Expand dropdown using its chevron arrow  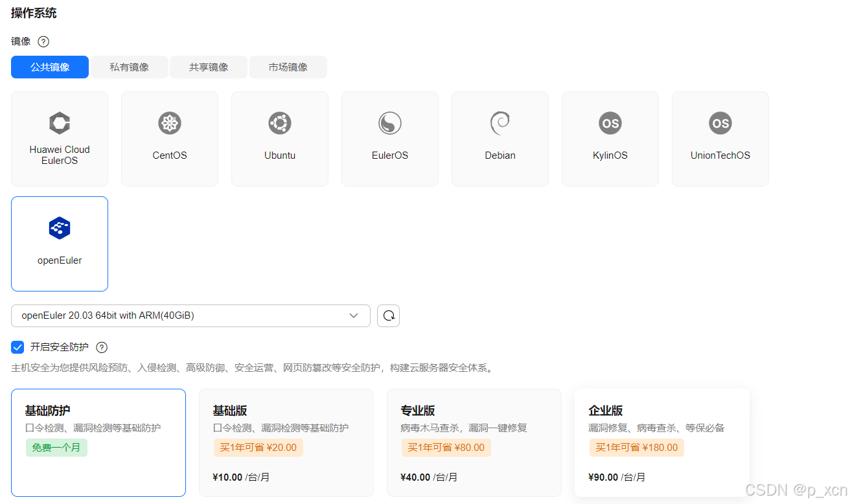pos(354,315)
